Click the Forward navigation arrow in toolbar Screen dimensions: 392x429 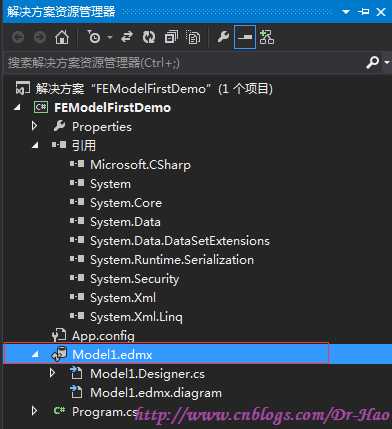point(40,37)
